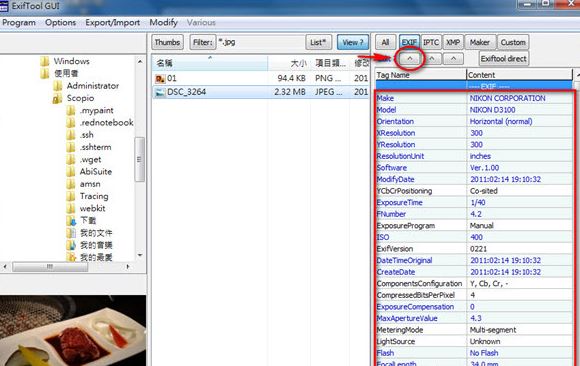The height and width of the screenshot is (366, 580).
Task: Open the Filter file type field
Action: pos(260,42)
